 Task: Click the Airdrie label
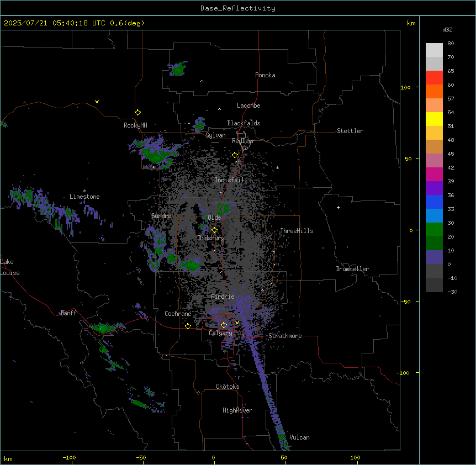click(223, 297)
